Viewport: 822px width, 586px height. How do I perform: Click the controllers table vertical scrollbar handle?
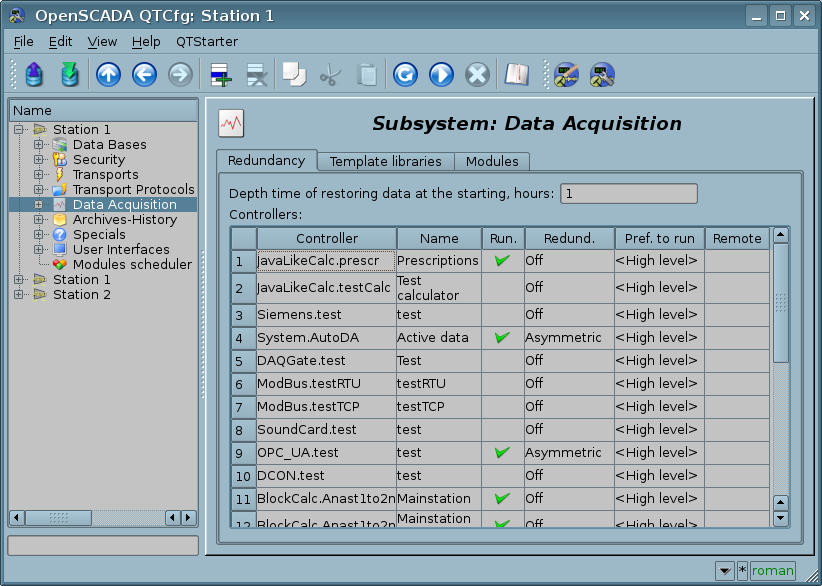click(781, 303)
